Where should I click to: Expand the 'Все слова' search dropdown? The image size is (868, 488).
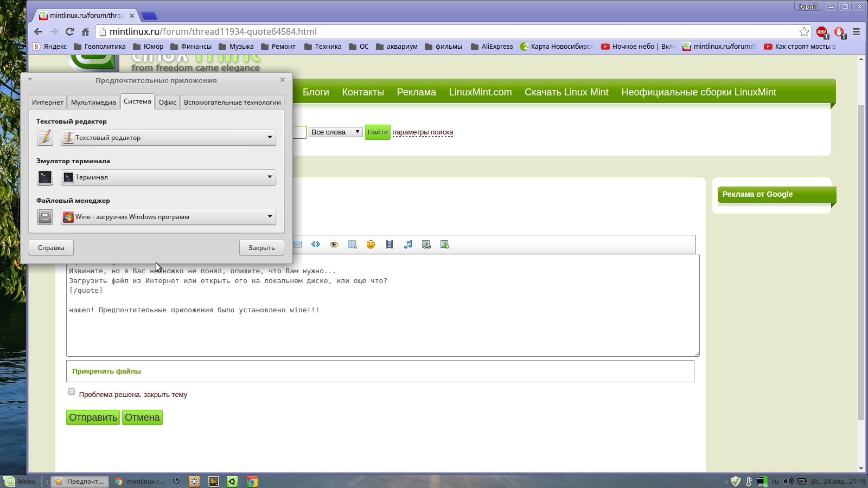pyautogui.click(x=335, y=132)
